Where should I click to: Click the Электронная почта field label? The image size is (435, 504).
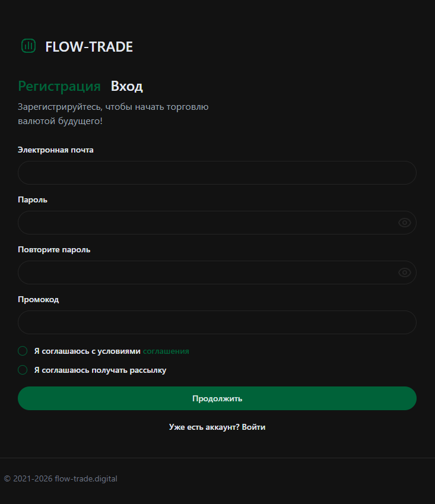point(56,150)
